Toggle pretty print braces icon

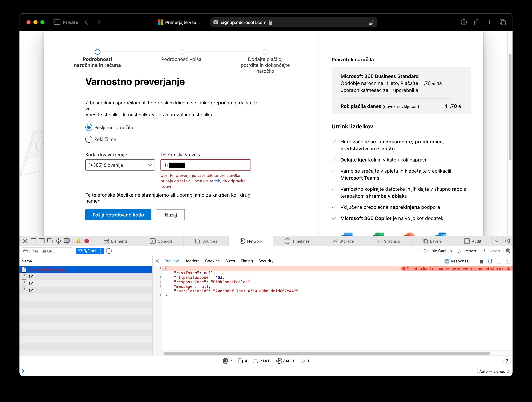(490, 261)
